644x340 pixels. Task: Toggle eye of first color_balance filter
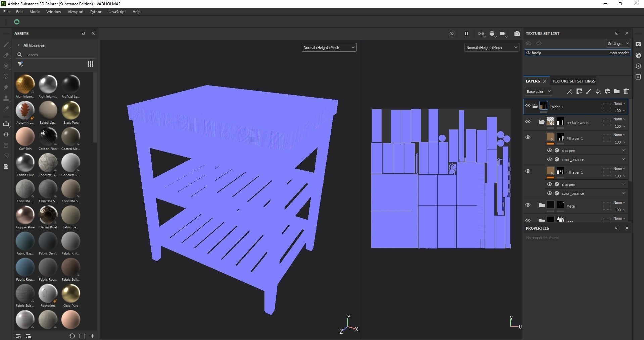[x=550, y=159]
